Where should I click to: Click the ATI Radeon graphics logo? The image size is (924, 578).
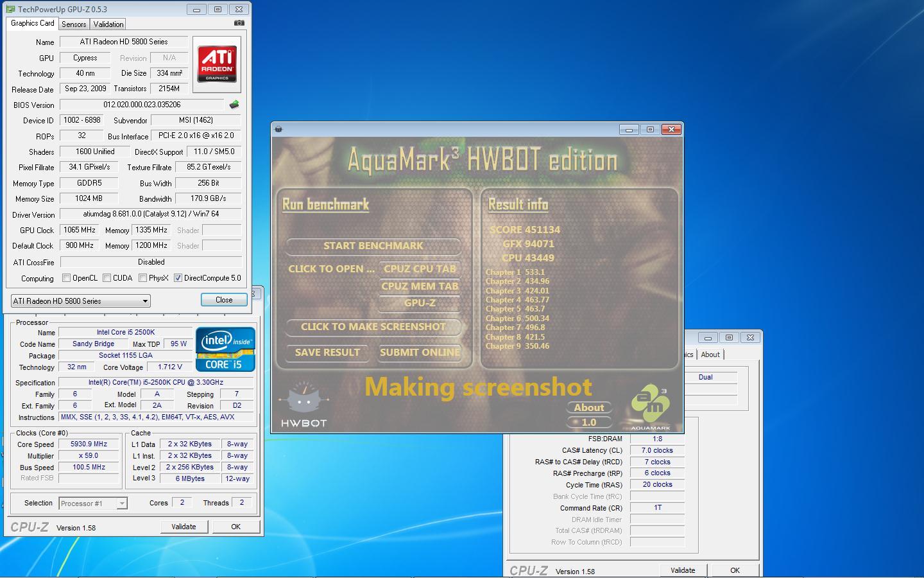coord(217,64)
